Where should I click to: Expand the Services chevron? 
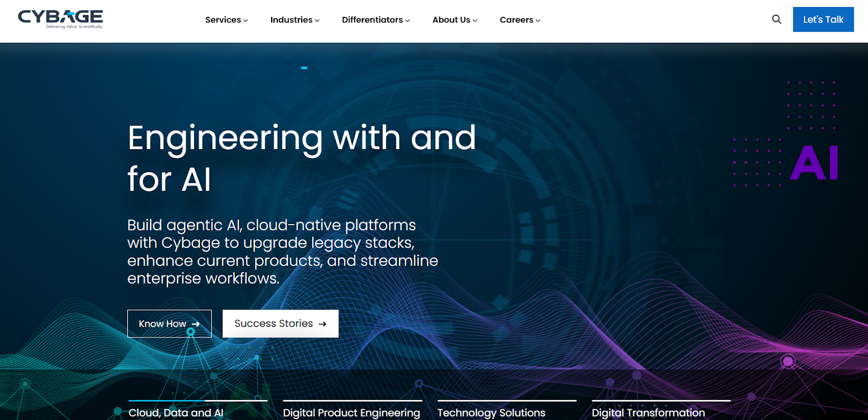pyautogui.click(x=246, y=21)
